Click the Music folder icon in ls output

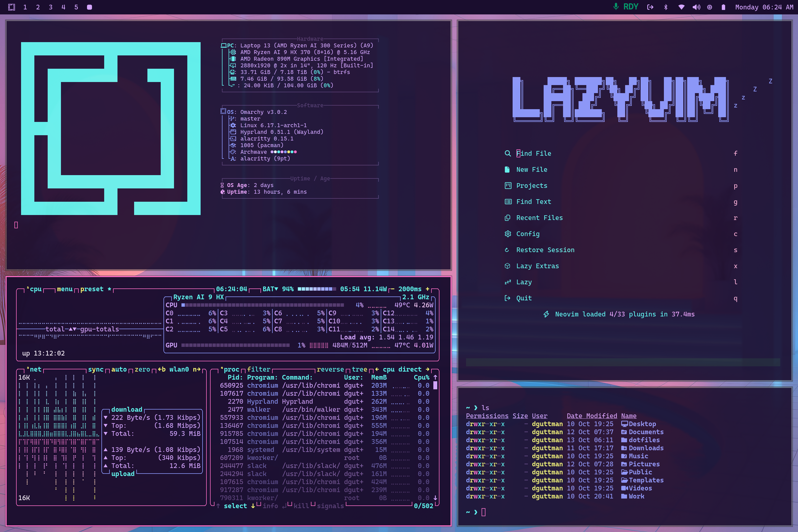624,456
